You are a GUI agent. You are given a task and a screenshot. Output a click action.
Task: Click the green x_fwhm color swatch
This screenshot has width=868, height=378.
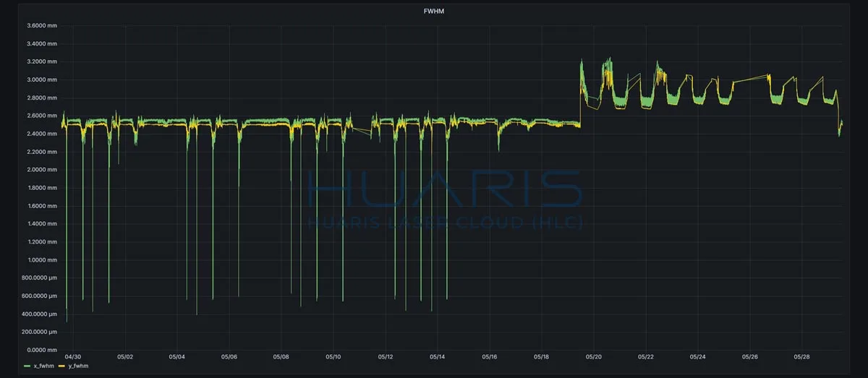tap(27, 366)
